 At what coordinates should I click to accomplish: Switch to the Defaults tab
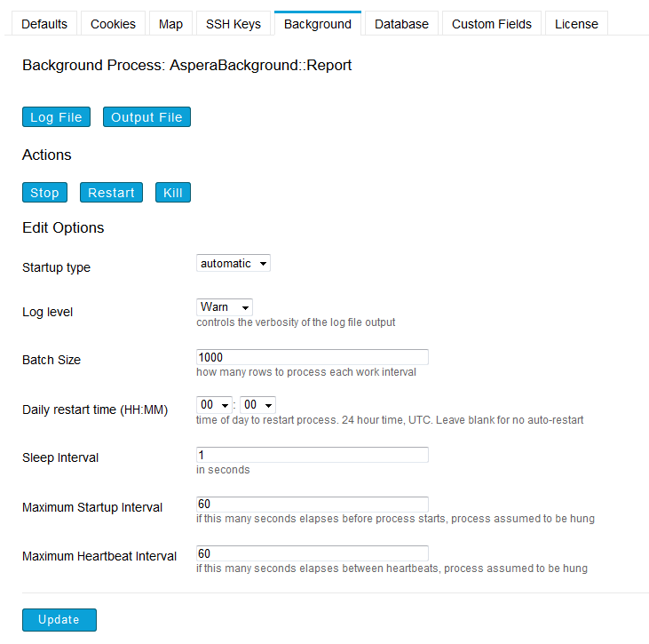click(x=44, y=24)
